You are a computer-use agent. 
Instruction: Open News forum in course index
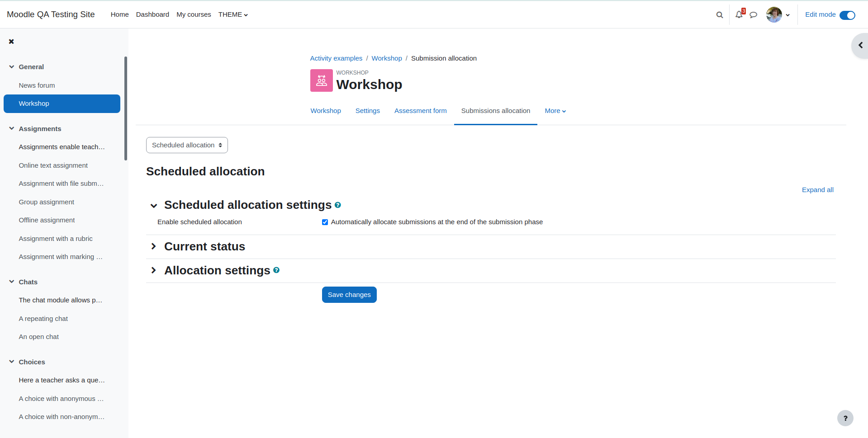point(37,85)
